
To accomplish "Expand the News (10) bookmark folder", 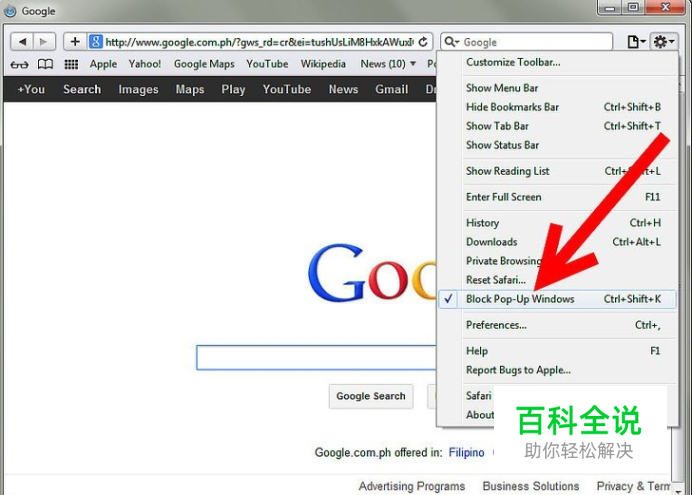I will (388, 64).
